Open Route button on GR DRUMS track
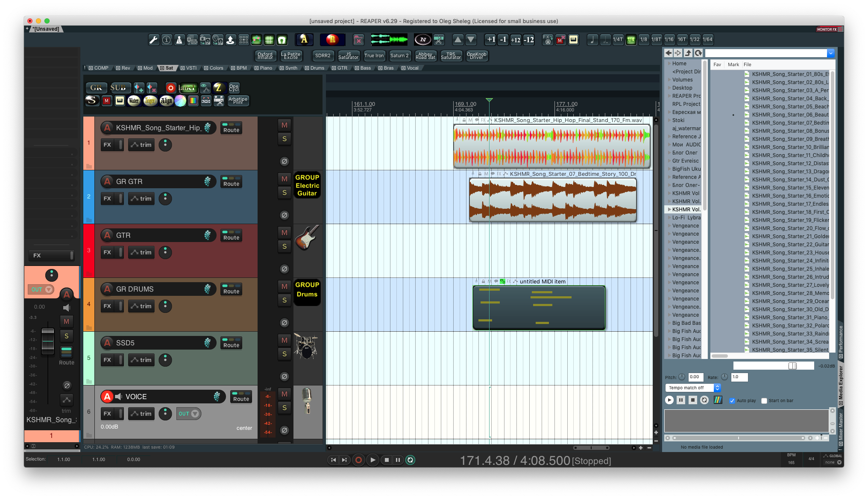The height and width of the screenshot is (499, 868). 231,289
